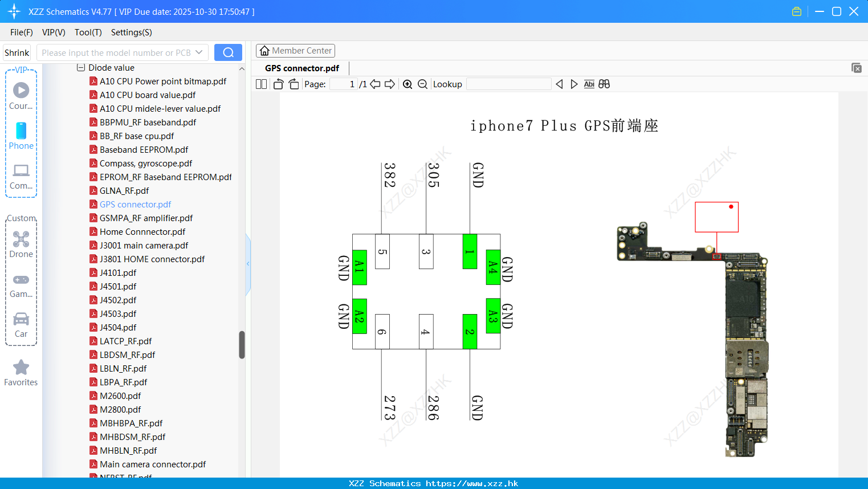Click the home icon of Member Center
This screenshot has width=868, height=489.
click(x=264, y=51)
